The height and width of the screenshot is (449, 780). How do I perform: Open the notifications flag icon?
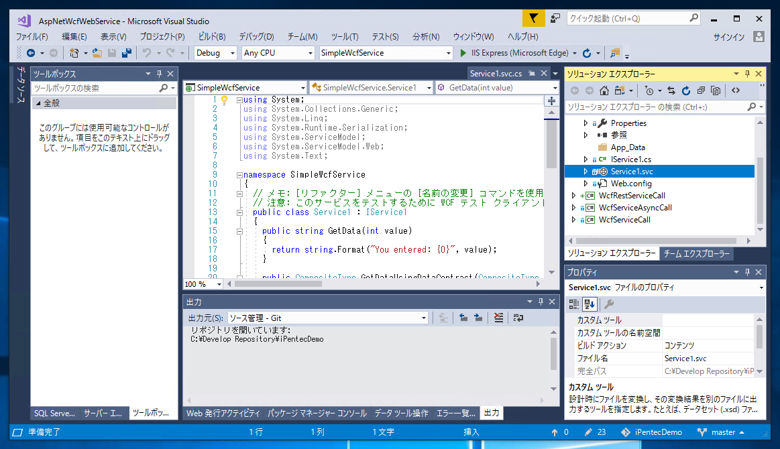533,18
